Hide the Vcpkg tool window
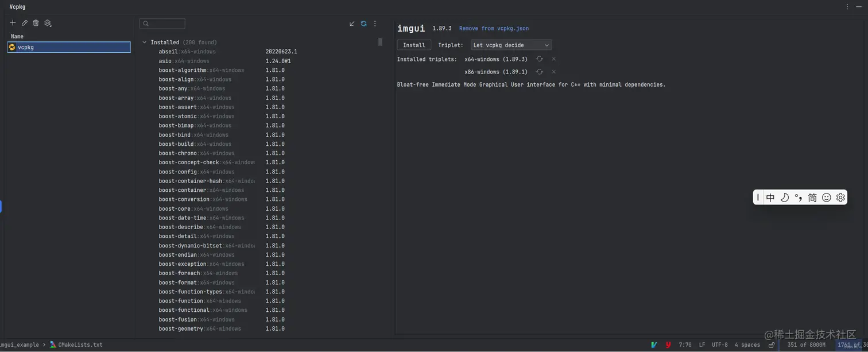 coord(859,7)
